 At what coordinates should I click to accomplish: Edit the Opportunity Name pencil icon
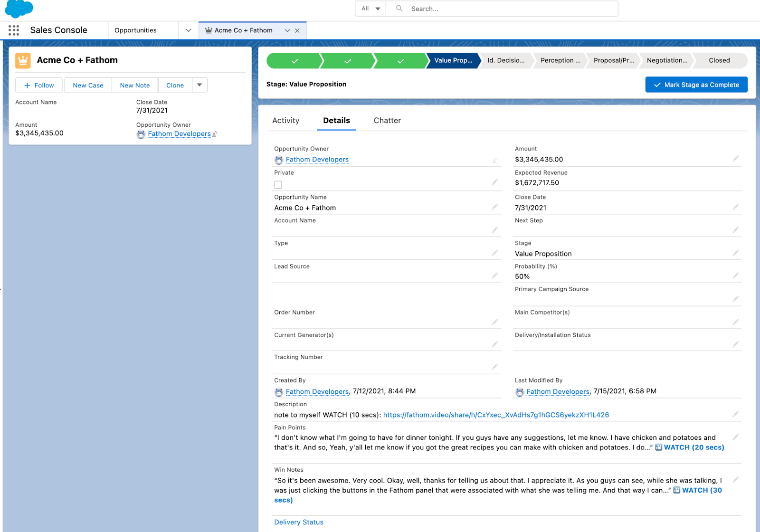(494, 207)
